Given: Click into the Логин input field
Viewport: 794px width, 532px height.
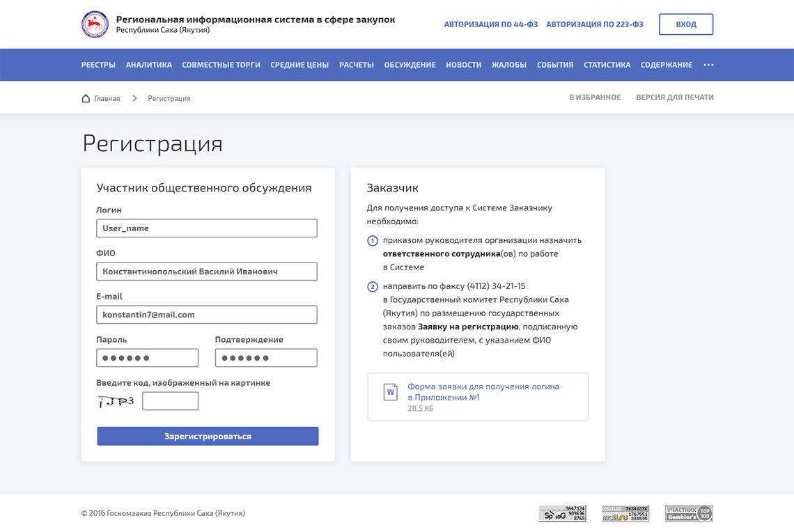Looking at the screenshot, I should (x=207, y=228).
